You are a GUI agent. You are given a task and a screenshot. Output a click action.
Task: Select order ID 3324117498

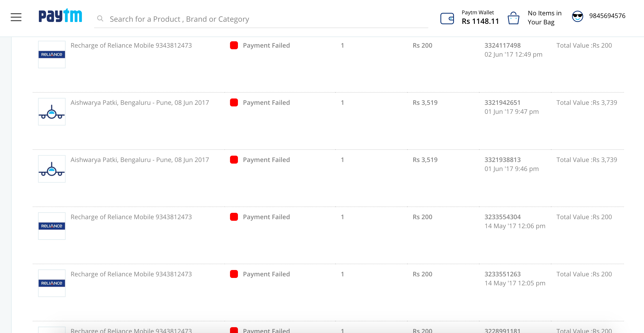(x=502, y=46)
